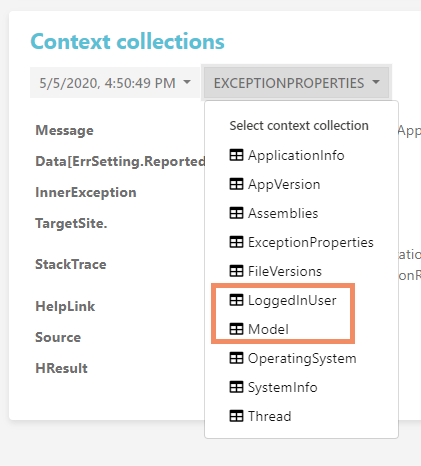Click the table icon beside FileVersions
Screen dimensions: 421x466
click(x=236, y=271)
